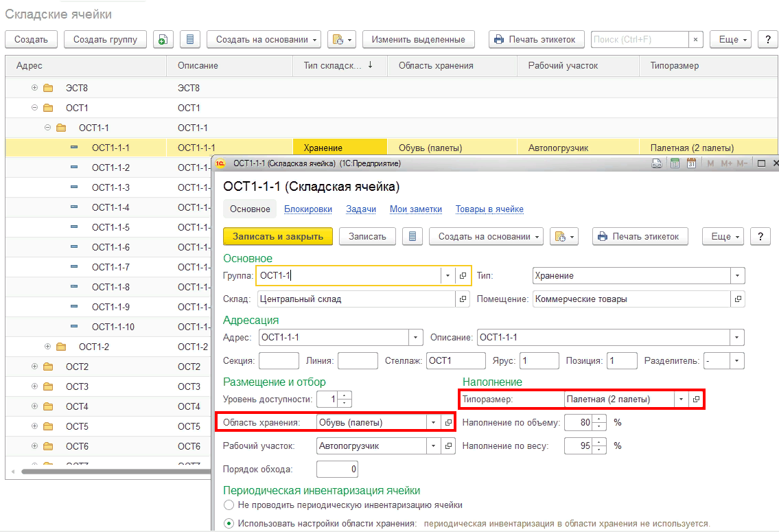
Task: Collapse the ОСТ1-1 folder in the tree
Action: pos(47,128)
